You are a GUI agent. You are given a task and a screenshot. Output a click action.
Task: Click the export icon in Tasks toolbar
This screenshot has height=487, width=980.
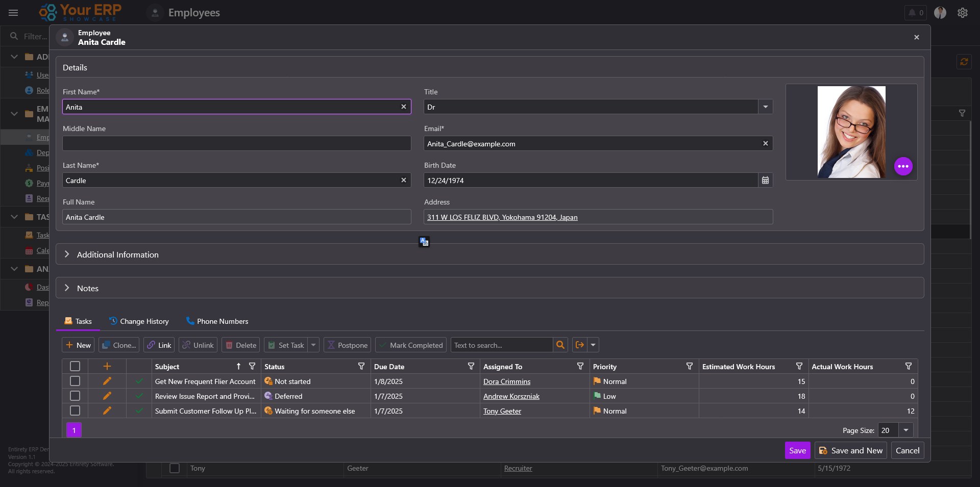[x=580, y=345]
